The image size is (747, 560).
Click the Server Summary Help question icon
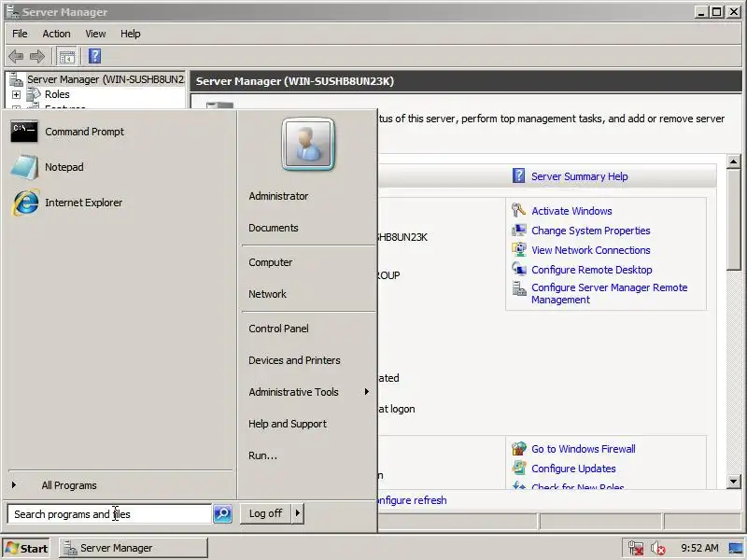[x=518, y=175]
